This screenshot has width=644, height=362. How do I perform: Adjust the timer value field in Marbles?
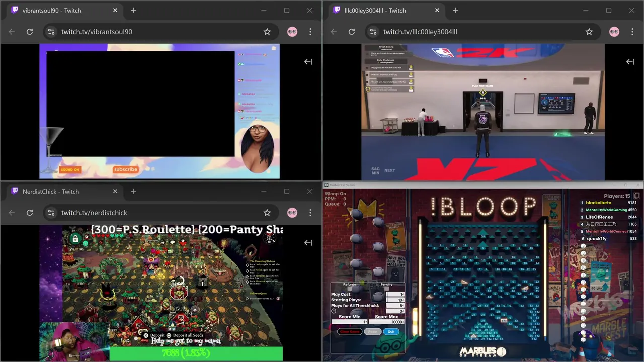click(395, 311)
